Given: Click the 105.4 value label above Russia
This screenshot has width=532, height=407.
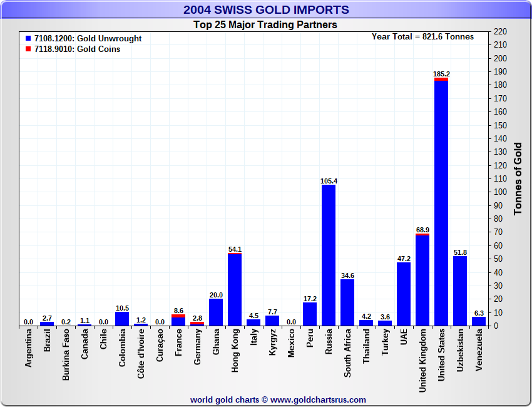Looking at the screenshot, I should [x=329, y=181].
